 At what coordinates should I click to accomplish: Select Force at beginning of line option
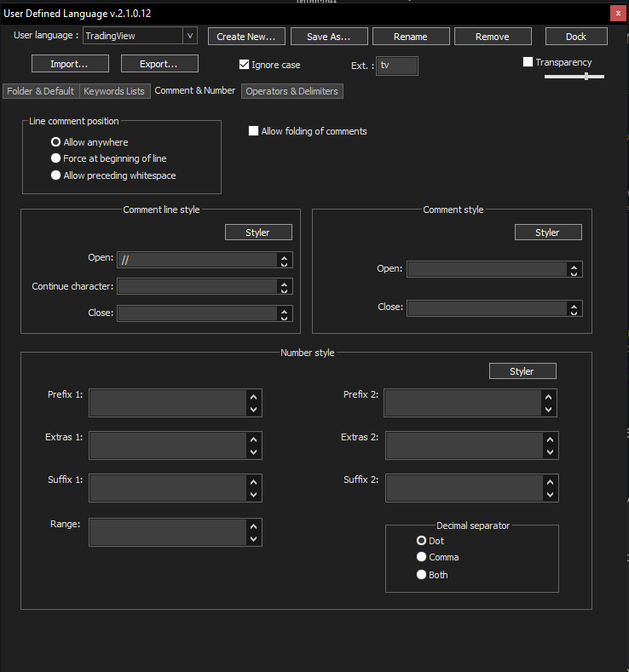tap(55, 158)
